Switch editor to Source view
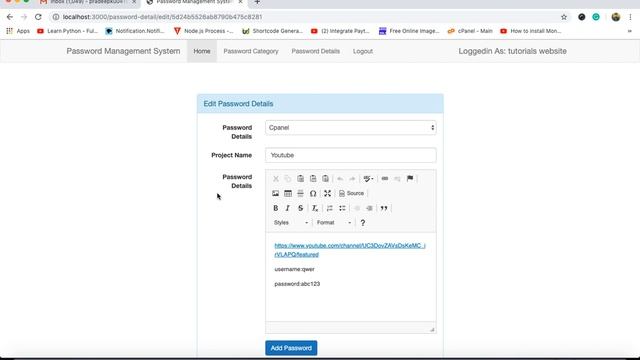Image resolution: width=640 pixels, height=360 pixels. coord(351,193)
